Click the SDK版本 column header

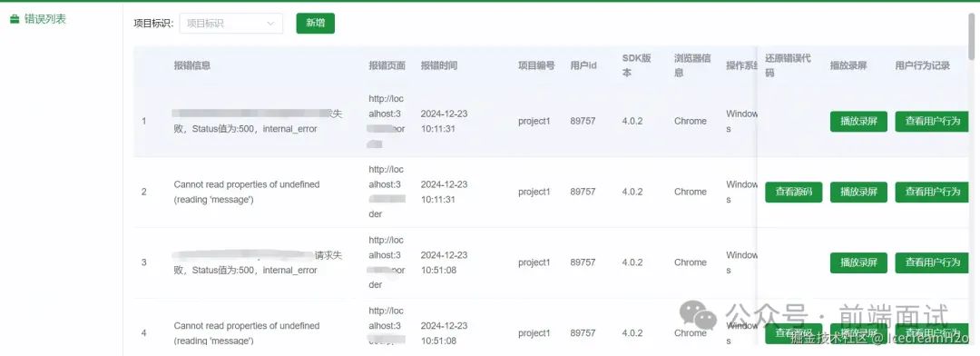[x=636, y=65]
